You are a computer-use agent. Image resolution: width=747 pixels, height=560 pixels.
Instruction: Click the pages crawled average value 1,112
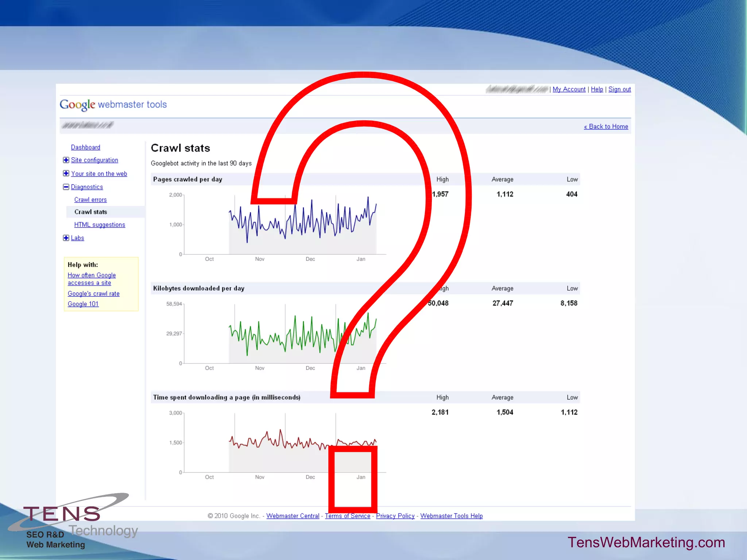point(505,194)
